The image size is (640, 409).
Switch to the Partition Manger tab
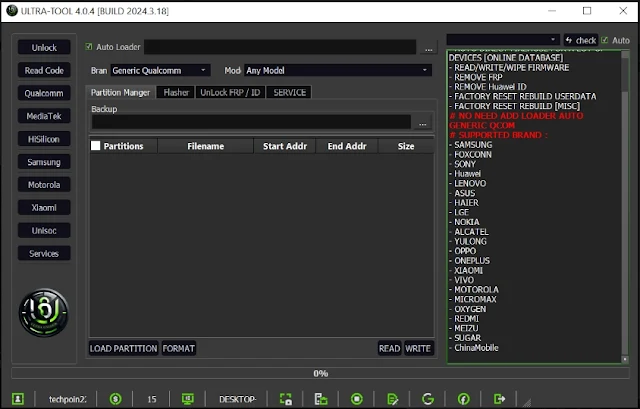(x=120, y=92)
